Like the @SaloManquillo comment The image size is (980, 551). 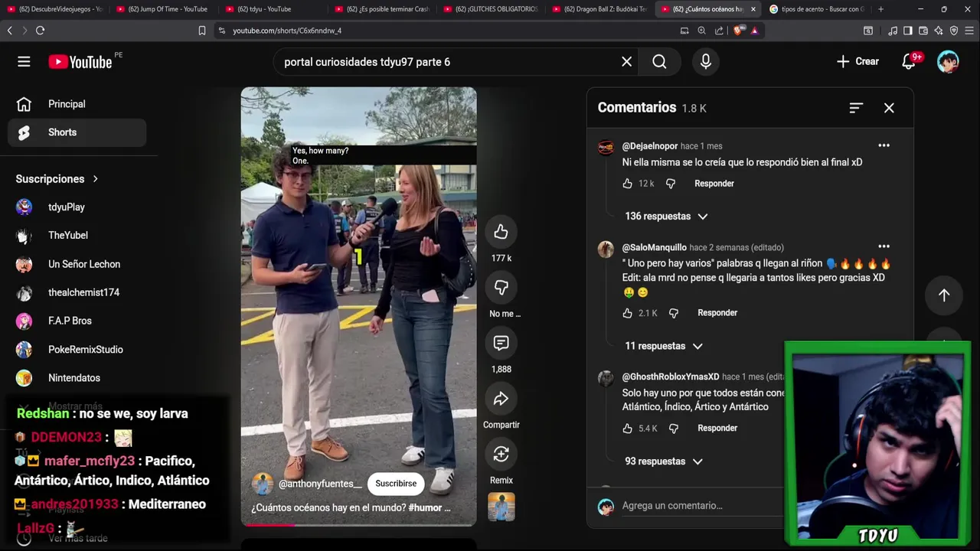(x=628, y=313)
